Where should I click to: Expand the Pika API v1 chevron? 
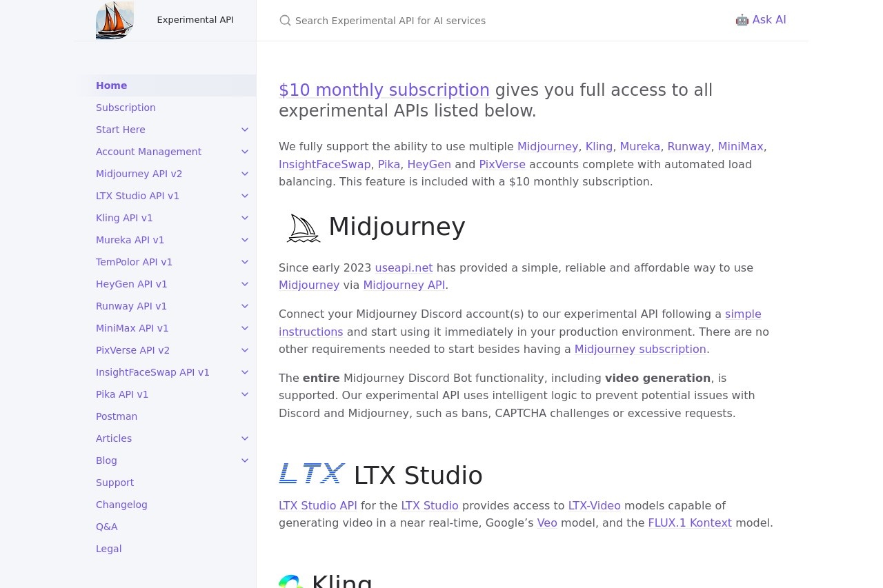point(245,394)
